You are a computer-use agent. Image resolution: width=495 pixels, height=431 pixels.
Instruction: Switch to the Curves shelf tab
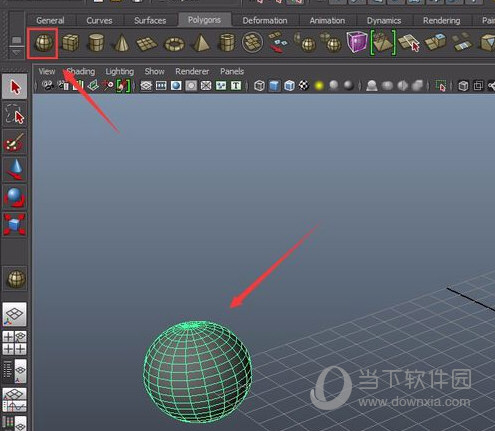coord(99,21)
